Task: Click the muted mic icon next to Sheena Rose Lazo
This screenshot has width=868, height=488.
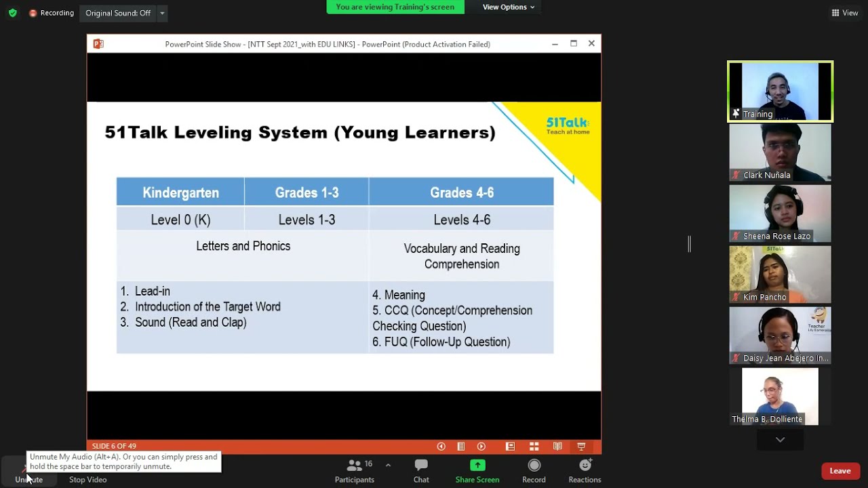Action: pyautogui.click(x=736, y=236)
